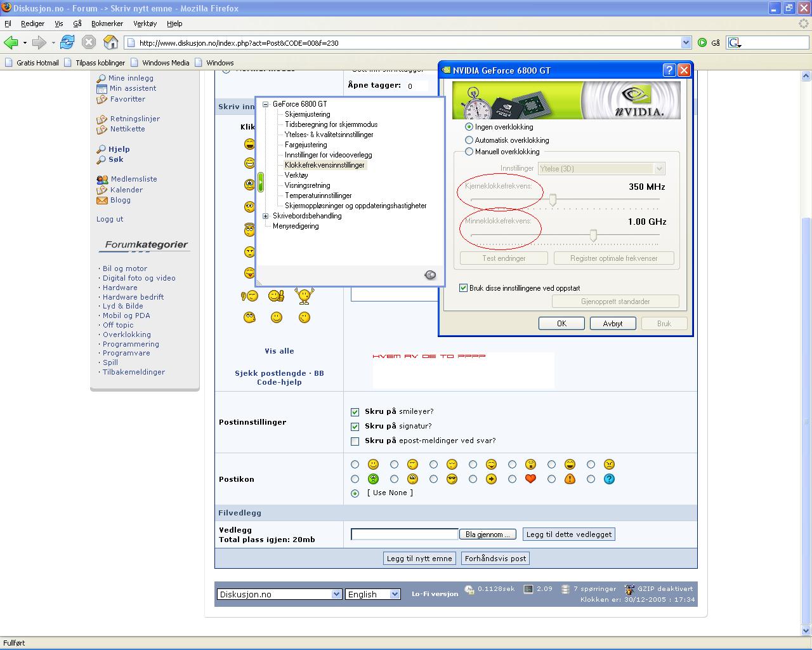Insert the shrugging smiley with raised arms
Screen dimensions: 812x650
pos(304,296)
